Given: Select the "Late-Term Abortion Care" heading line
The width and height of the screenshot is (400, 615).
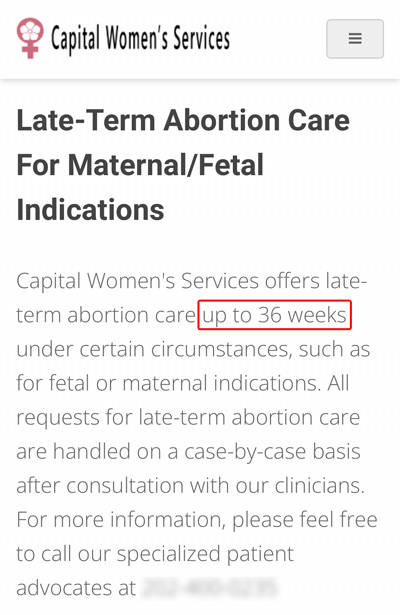Looking at the screenshot, I should pos(183,120).
